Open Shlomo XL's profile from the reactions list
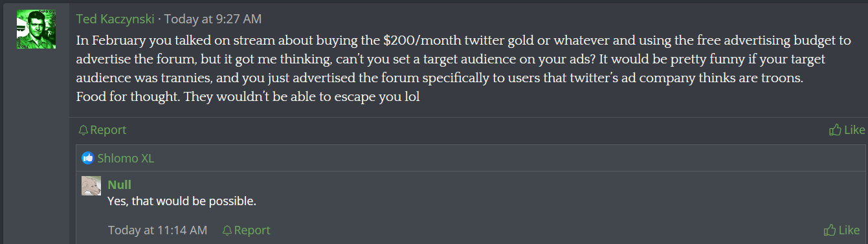Image resolution: width=868 pixels, height=244 pixels. click(126, 158)
